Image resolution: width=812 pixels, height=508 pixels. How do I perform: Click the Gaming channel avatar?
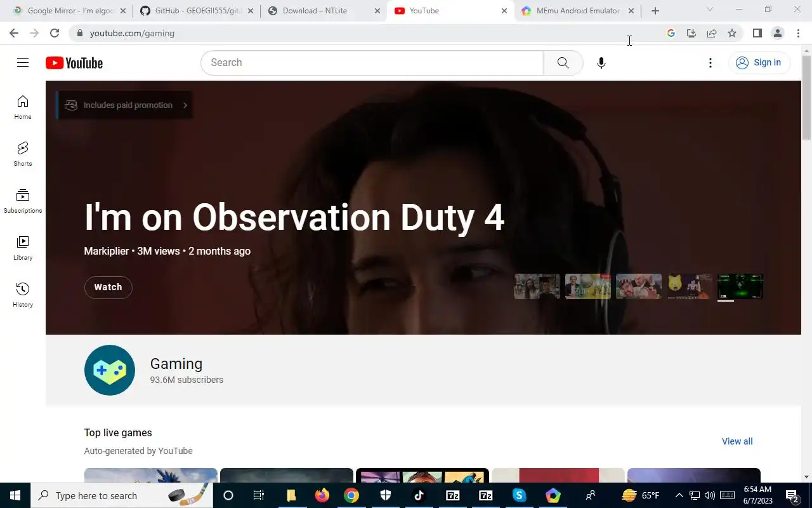click(110, 370)
